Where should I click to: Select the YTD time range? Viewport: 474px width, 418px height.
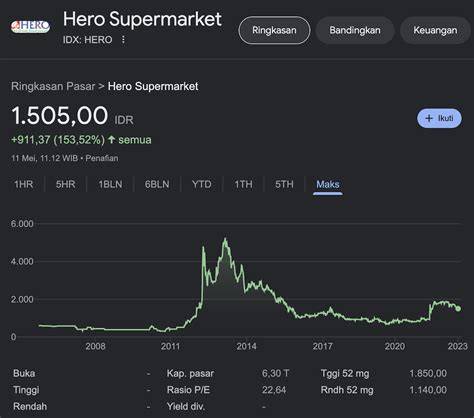[202, 184]
